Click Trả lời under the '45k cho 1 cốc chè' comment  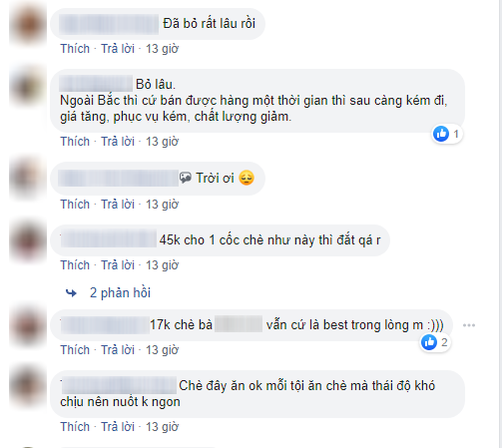pyautogui.click(x=118, y=265)
